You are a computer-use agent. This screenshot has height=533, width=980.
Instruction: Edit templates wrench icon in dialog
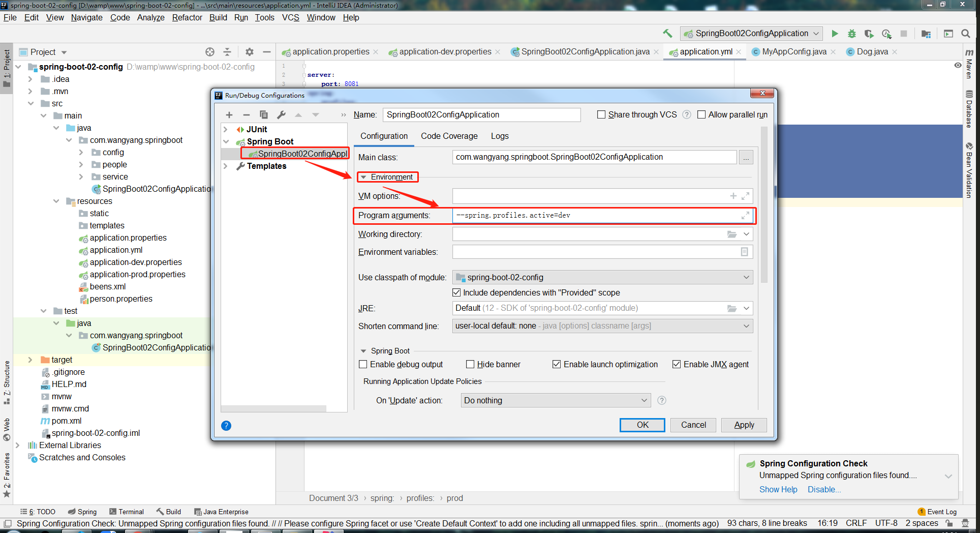pos(281,115)
